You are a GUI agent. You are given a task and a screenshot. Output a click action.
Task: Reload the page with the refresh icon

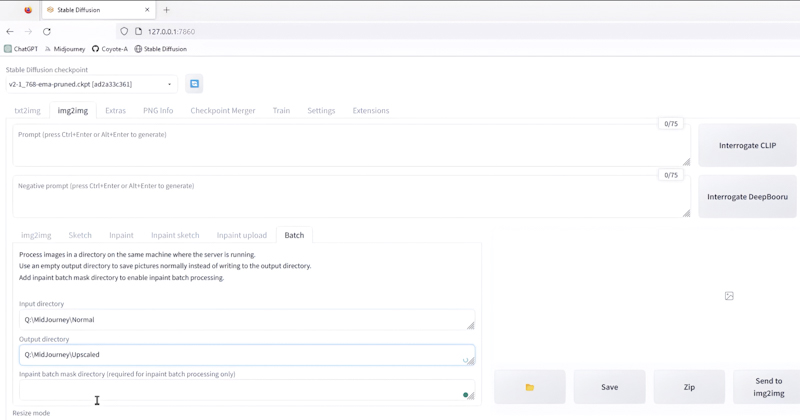pyautogui.click(x=47, y=32)
